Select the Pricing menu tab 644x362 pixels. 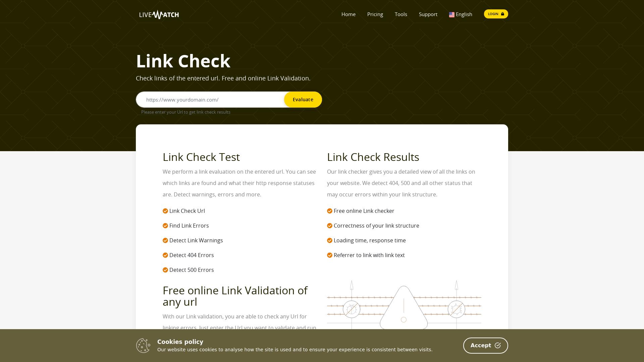click(375, 14)
